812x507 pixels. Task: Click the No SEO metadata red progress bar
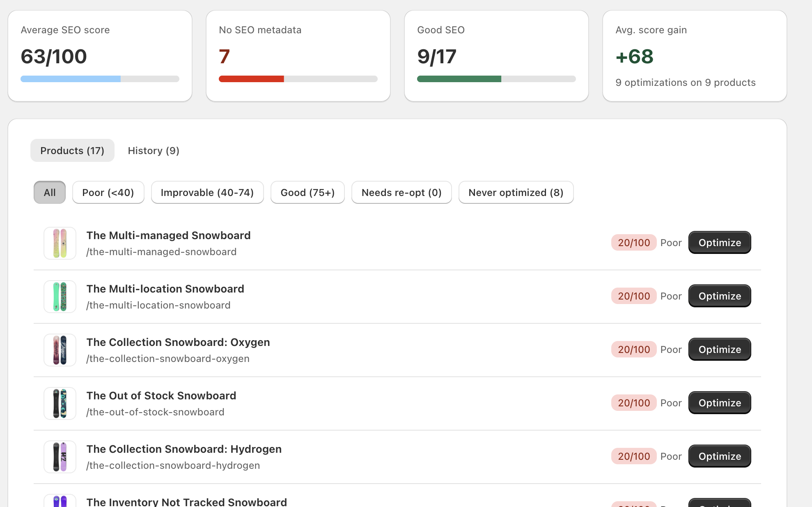coord(298,79)
